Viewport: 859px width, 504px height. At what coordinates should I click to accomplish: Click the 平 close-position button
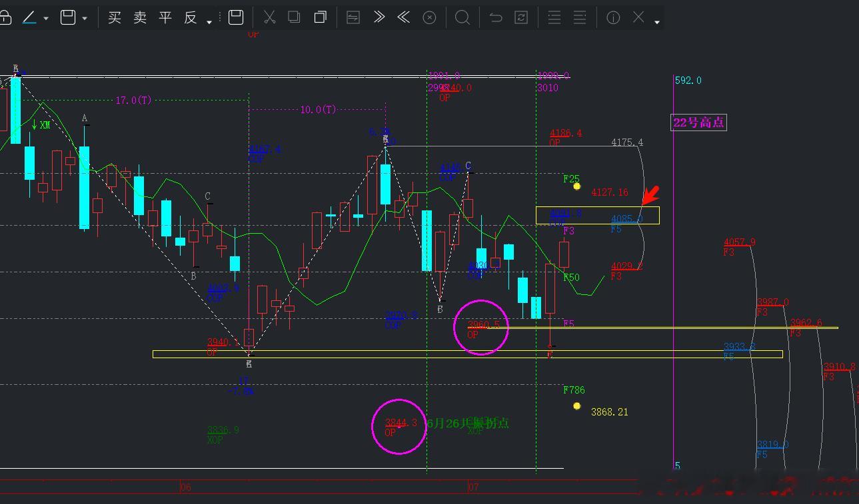pos(165,18)
